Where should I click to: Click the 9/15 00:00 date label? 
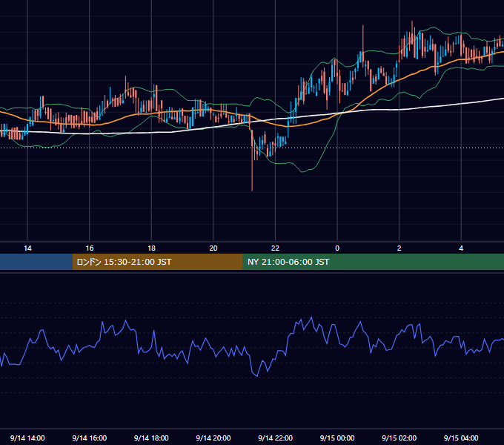[337, 438]
